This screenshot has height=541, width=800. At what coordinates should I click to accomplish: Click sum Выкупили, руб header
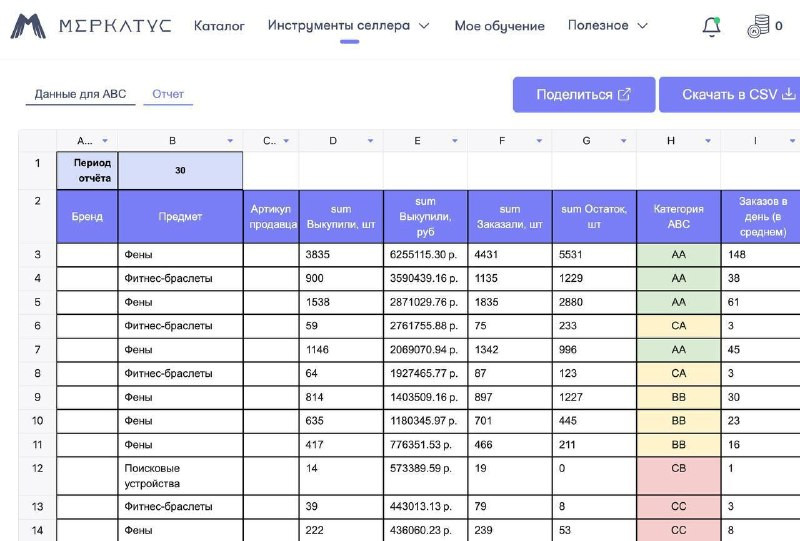tap(425, 217)
